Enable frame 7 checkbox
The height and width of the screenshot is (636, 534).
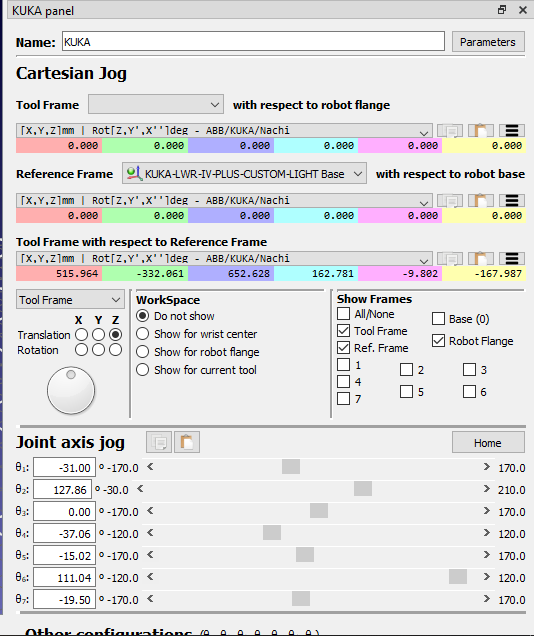[343, 399]
